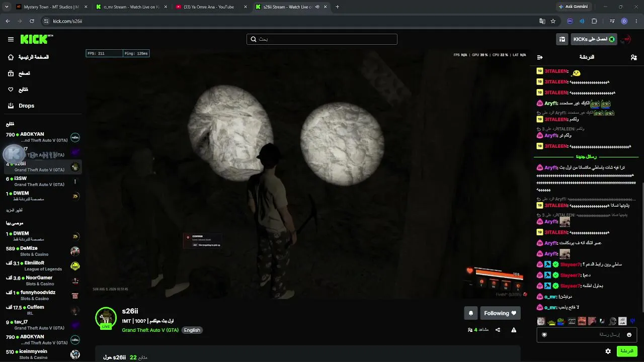Open the Chrome extensions puzzle icon
Viewport: 644px width, 362px height.
pos(594,21)
